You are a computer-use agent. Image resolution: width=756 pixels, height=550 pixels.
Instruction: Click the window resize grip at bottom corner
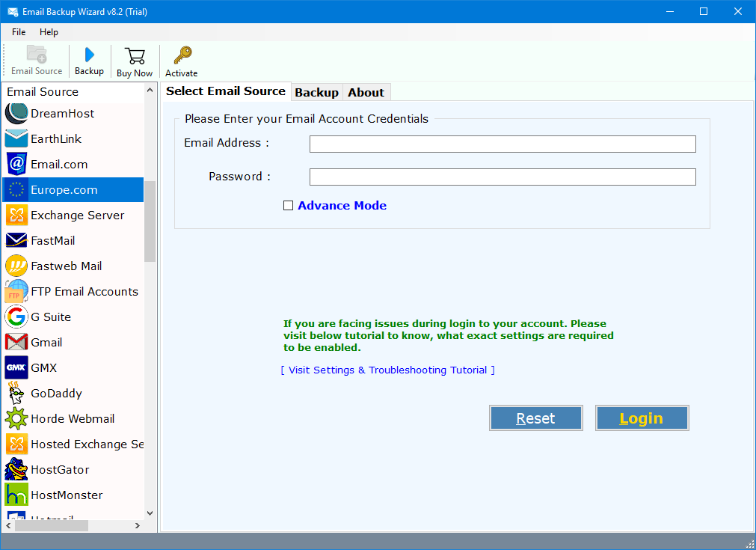coord(750,544)
